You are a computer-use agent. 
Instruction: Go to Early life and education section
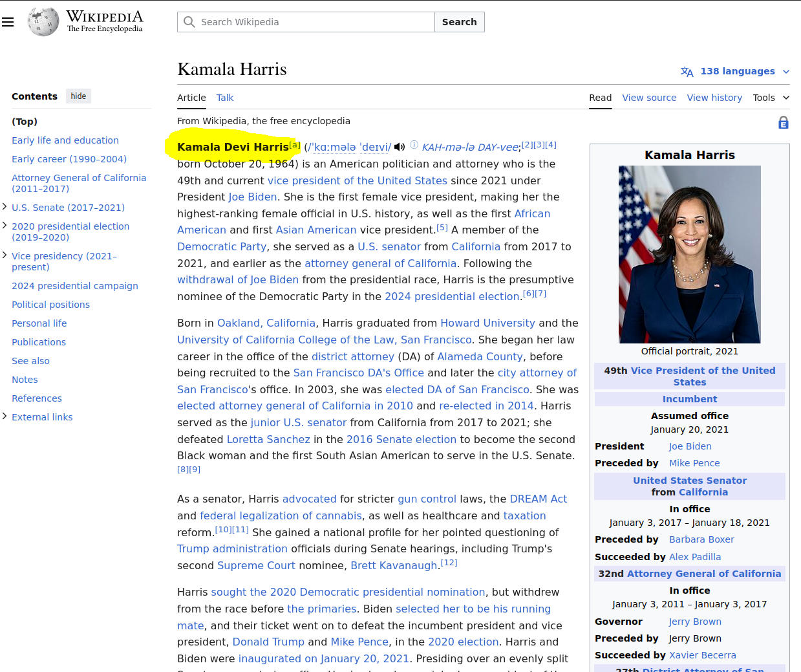click(x=65, y=140)
